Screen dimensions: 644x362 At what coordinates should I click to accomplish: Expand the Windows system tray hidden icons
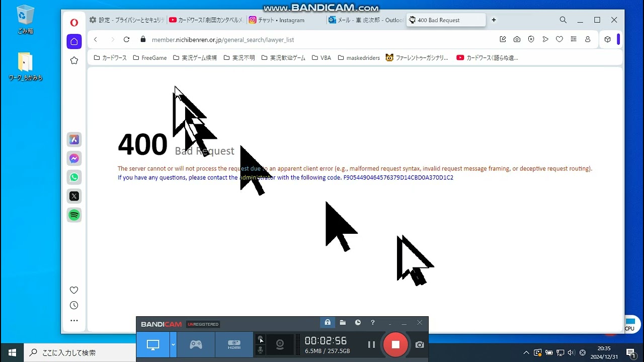tap(526, 352)
